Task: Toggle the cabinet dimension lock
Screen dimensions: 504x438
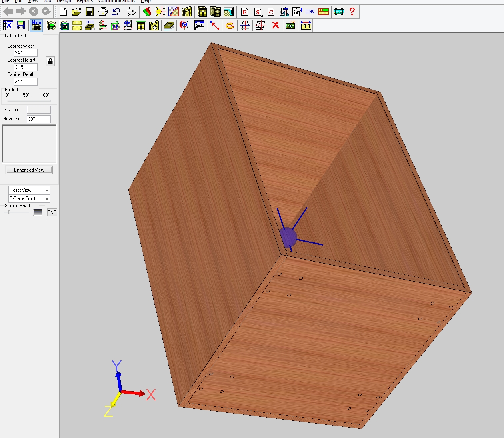Action: (50, 61)
